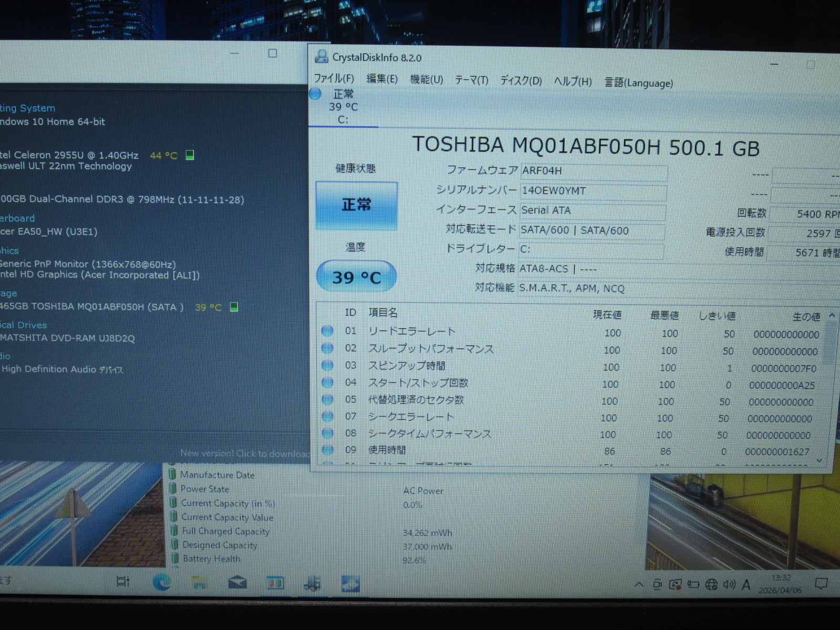This screenshot has width=840, height=630.
Task: Click the green TOSHIBA drive temperature indicator icon
Action: pos(234,307)
